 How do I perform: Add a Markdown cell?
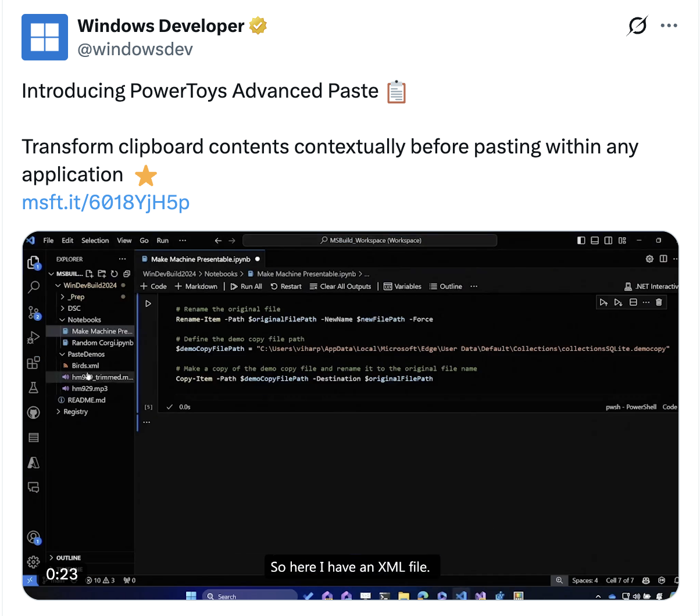click(196, 286)
